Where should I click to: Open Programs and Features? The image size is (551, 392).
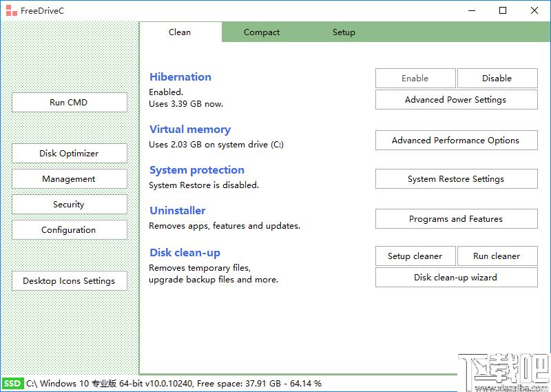457,218
